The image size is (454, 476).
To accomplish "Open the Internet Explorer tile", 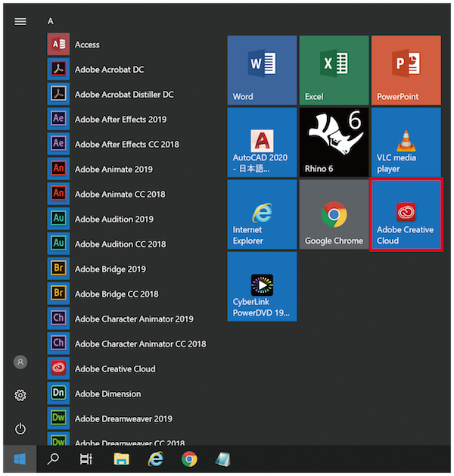I will [262, 214].
